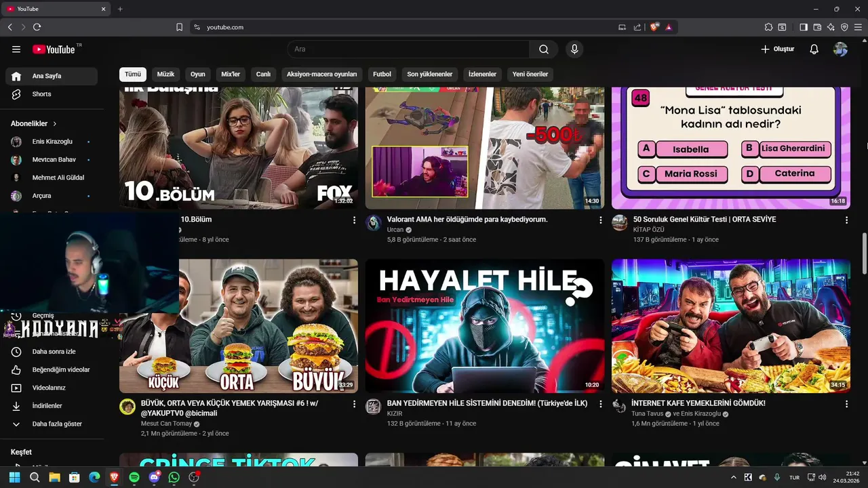Open the Windows Start menu
This screenshot has width=868, height=488.
click(x=14, y=478)
